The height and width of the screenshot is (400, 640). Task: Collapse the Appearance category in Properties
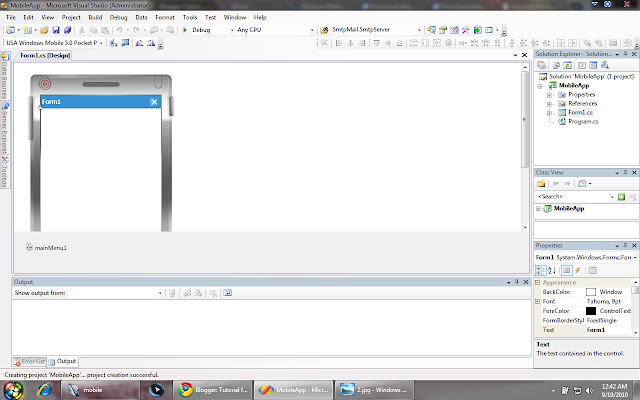tap(538, 282)
